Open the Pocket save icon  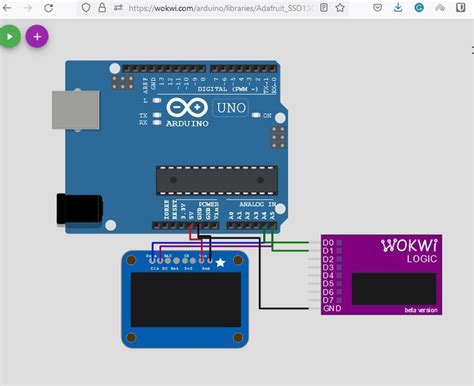click(377, 8)
